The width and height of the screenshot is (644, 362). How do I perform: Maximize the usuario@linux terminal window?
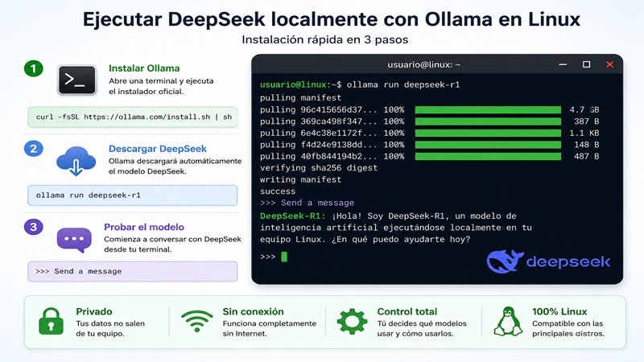coord(586,64)
